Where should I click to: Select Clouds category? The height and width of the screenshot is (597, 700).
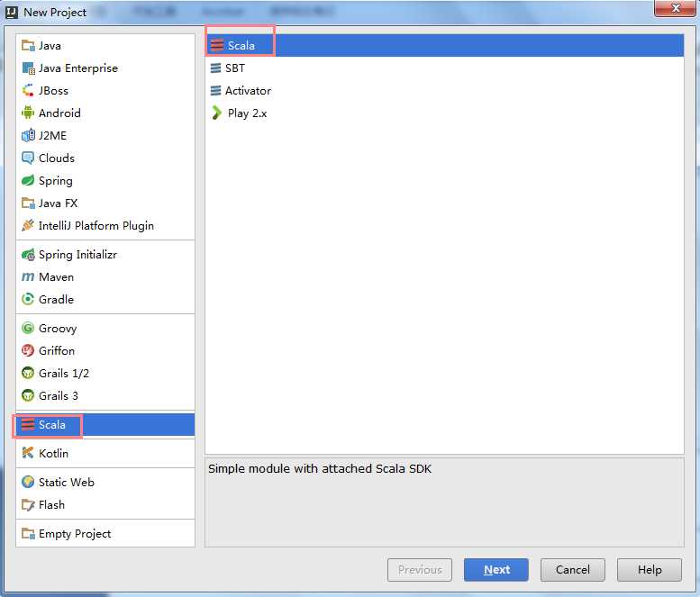pos(105,158)
